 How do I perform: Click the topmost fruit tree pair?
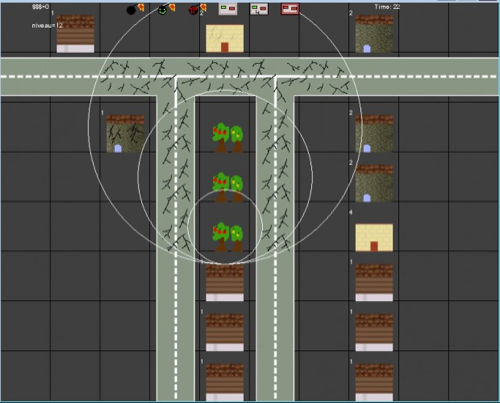coord(228,138)
